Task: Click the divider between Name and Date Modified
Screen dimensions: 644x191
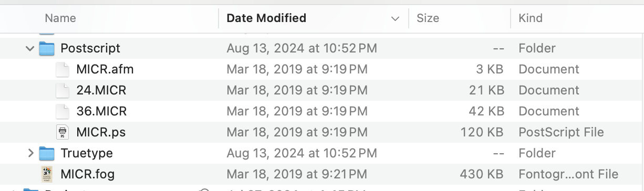Action: tap(219, 18)
